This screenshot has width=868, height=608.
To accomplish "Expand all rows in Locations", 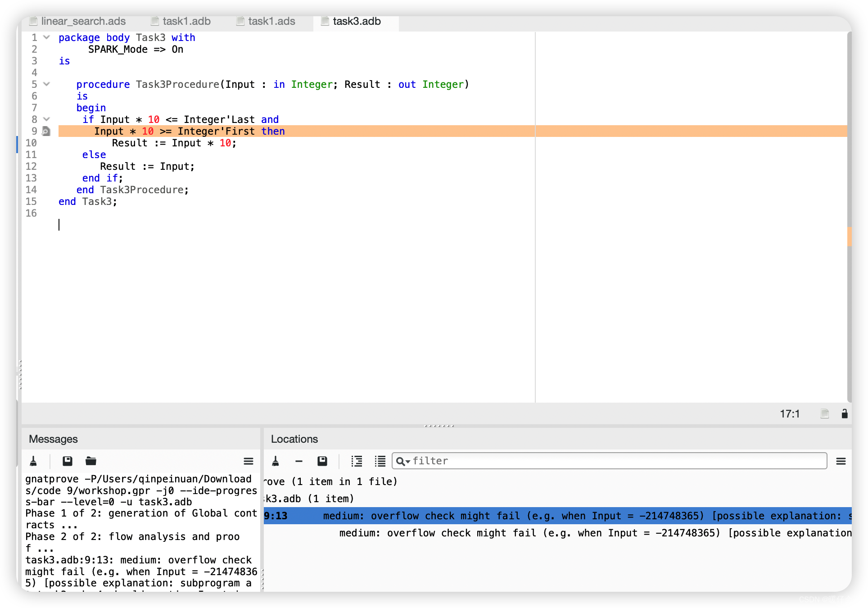I will coord(357,461).
